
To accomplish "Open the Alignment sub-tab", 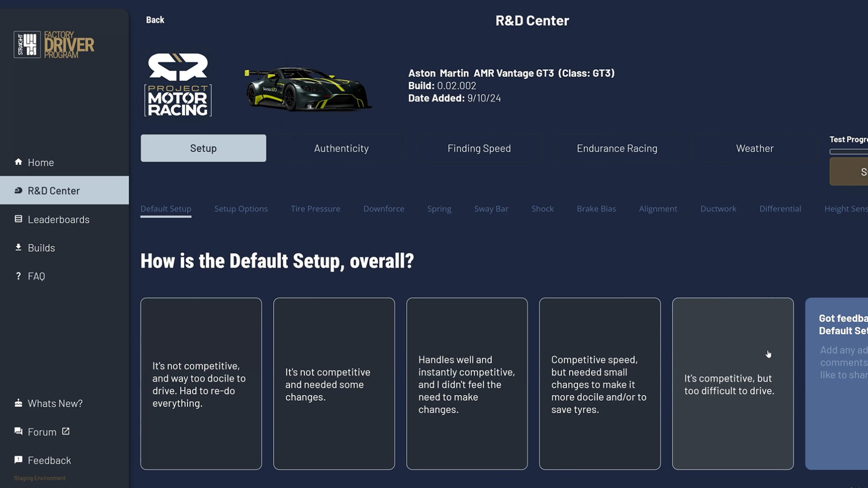I will (x=658, y=209).
